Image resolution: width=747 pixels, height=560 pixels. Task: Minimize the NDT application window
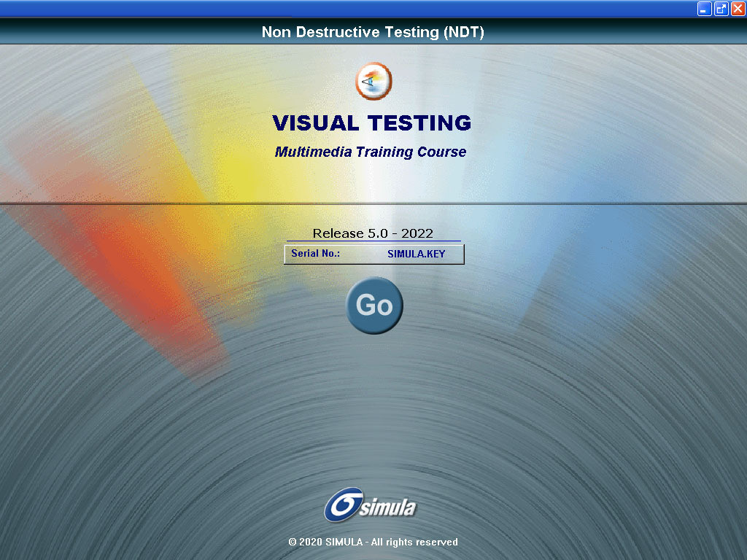pyautogui.click(x=704, y=9)
